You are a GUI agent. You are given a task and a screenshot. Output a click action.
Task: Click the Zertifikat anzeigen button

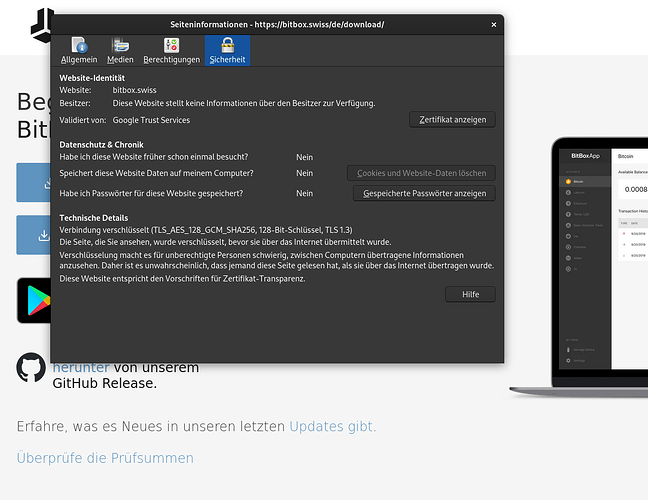click(453, 120)
